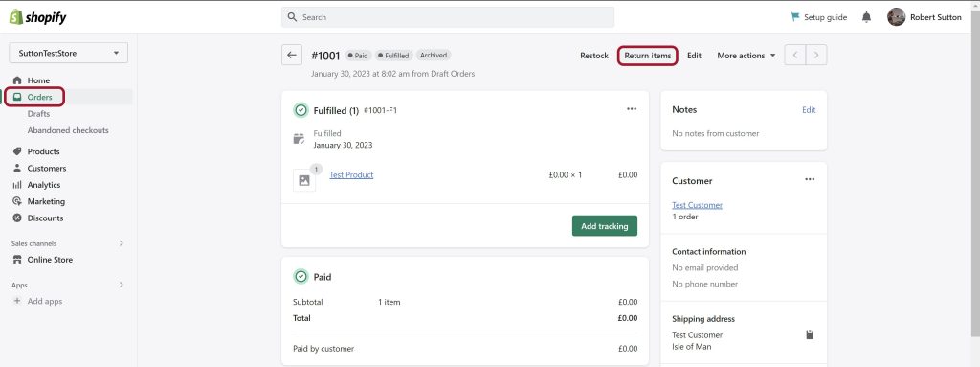The image size is (980, 367).
Task: Copy shipping address with clipboard icon
Action: pos(810,334)
